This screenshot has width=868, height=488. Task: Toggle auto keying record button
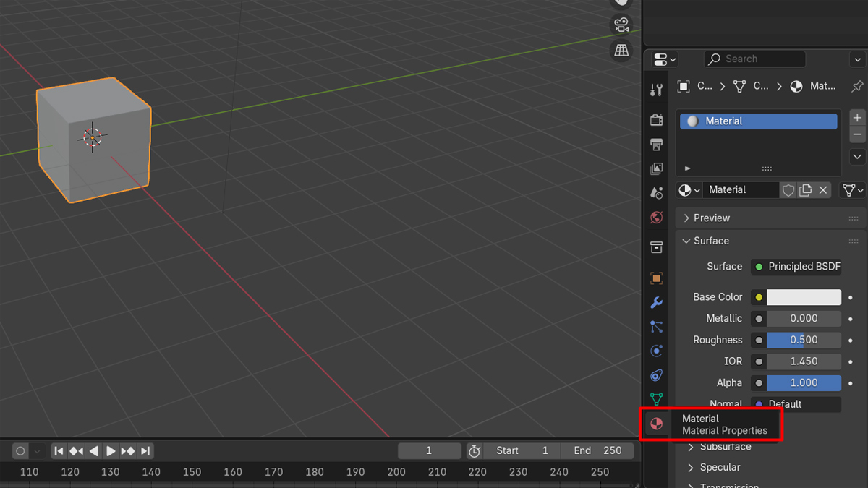click(20, 451)
